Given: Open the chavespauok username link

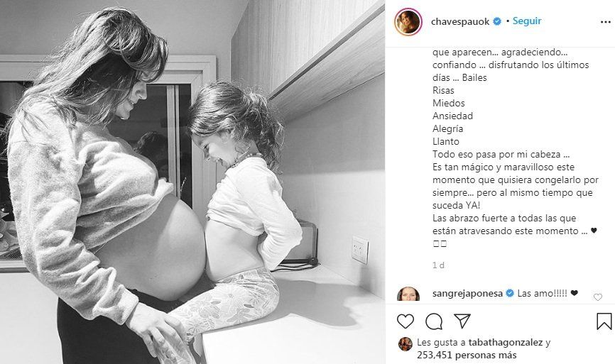Looking at the screenshot, I should click(x=460, y=21).
